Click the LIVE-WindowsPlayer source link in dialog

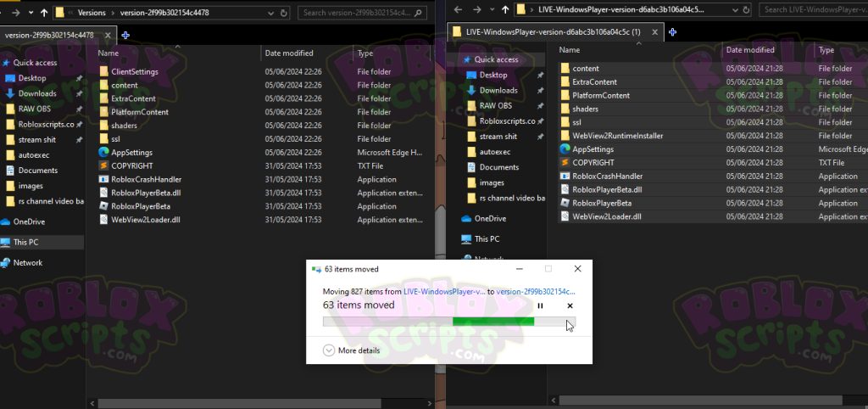pyautogui.click(x=444, y=292)
